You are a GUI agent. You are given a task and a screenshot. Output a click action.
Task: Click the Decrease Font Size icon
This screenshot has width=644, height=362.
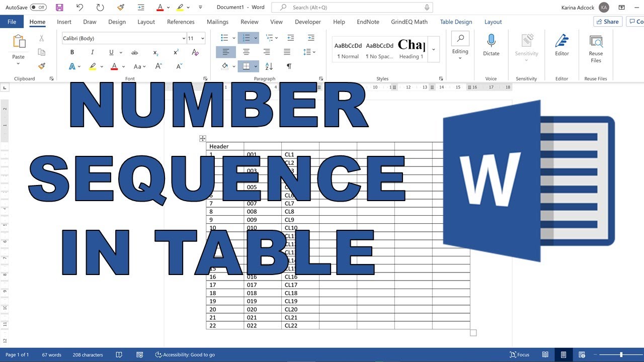pyautogui.click(x=179, y=66)
